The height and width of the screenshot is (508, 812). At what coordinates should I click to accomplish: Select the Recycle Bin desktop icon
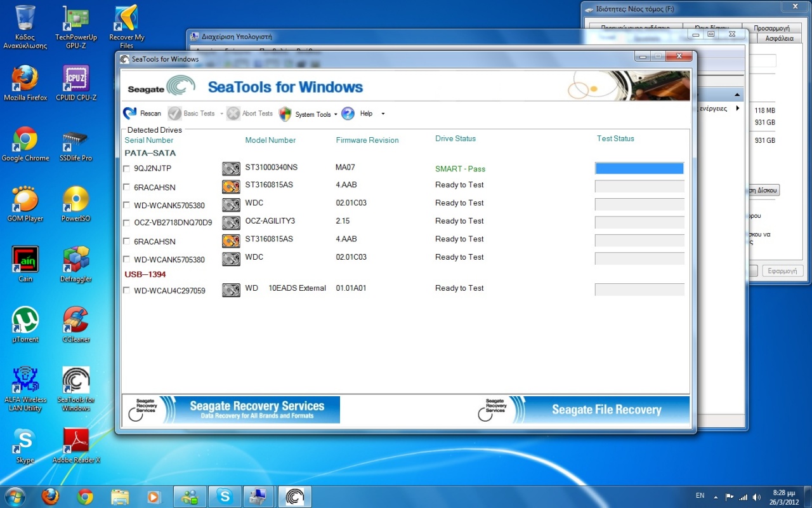click(25, 27)
